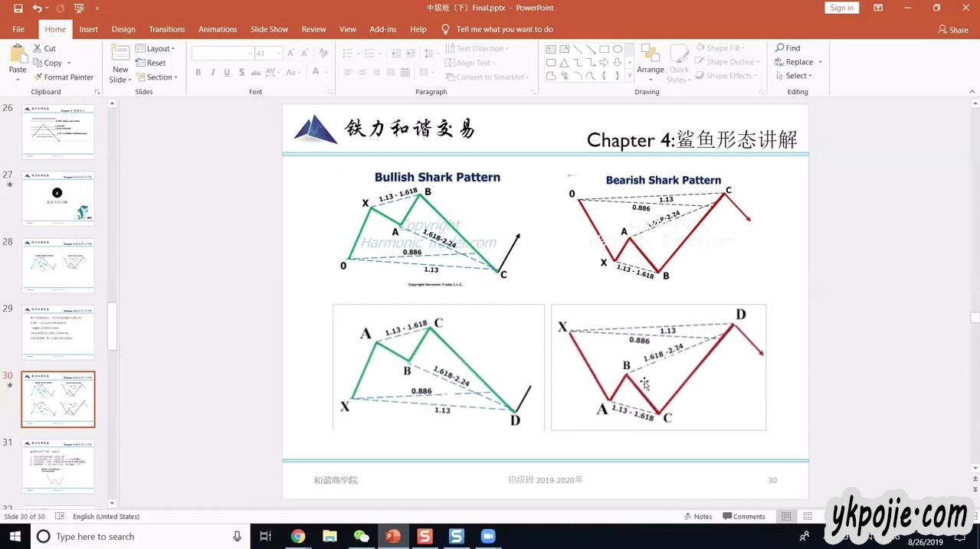This screenshot has width=980, height=549.
Task: Switch to Normal view in status bar
Action: (x=785, y=517)
